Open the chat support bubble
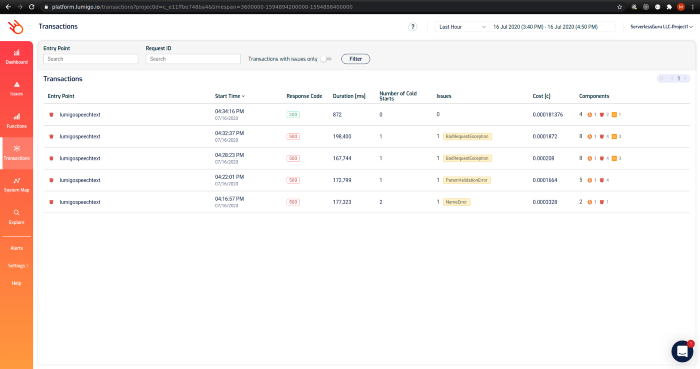The height and width of the screenshot is (369, 700). pos(682,351)
